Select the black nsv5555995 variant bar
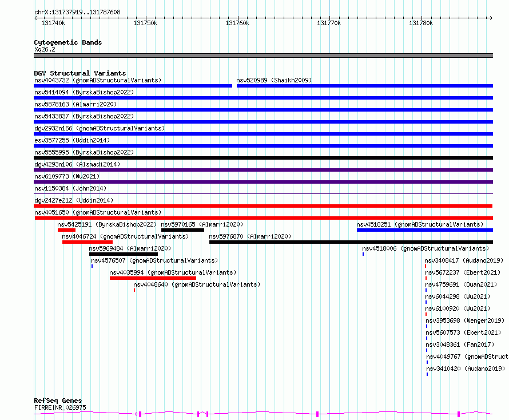Image resolution: width=509 pixels, height=420 pixels. pos(263,158)
